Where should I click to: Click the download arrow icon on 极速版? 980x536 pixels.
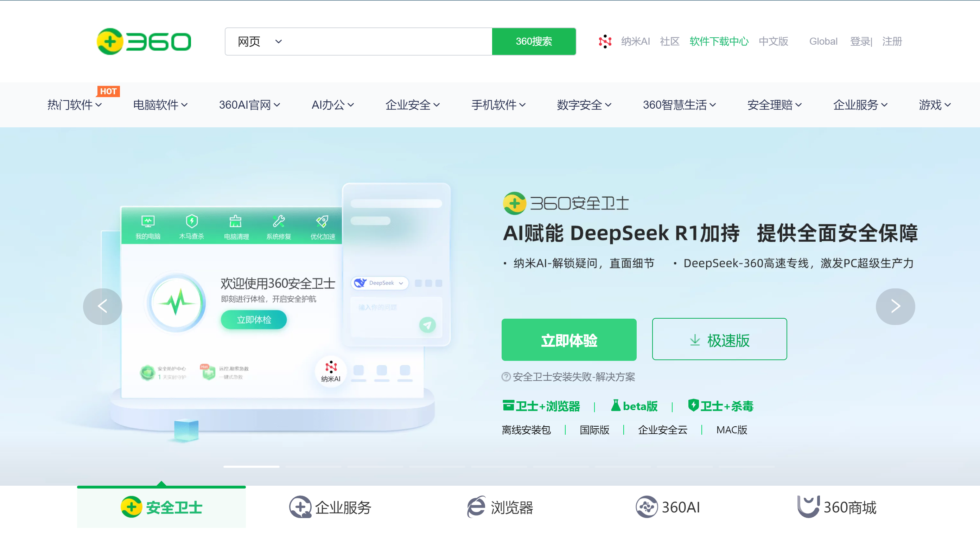695,340
